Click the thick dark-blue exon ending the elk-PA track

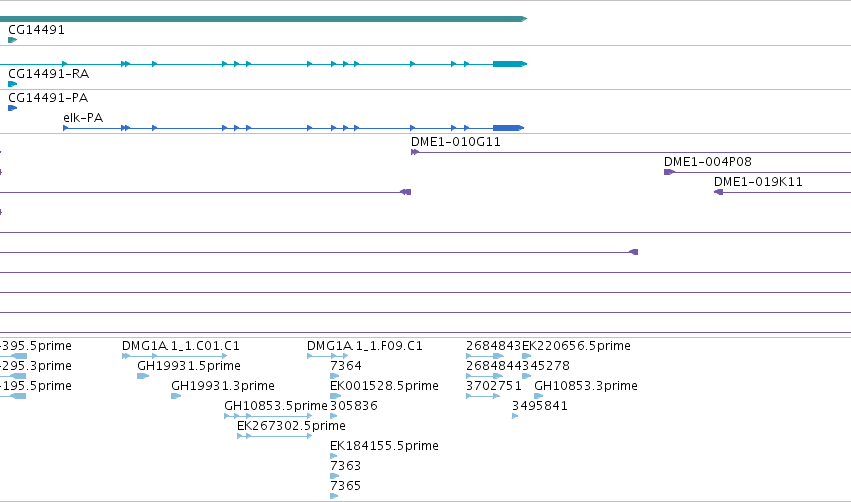pos(507,128)
